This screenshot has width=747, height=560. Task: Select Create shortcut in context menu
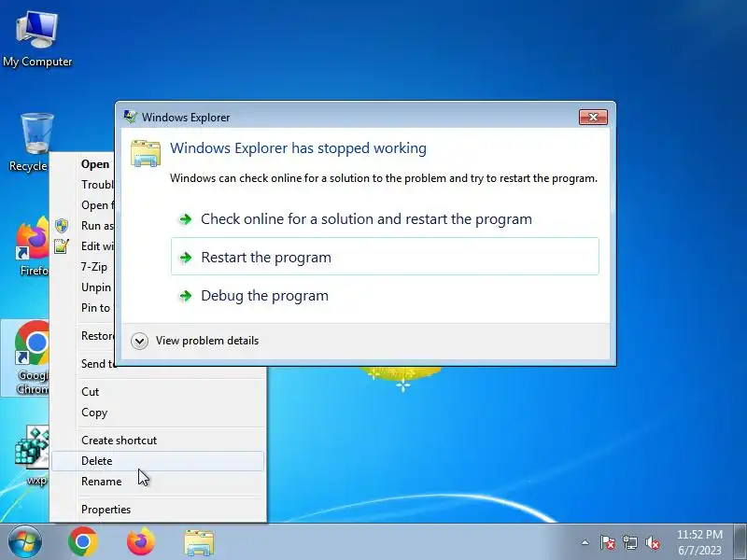pos(158,441)
